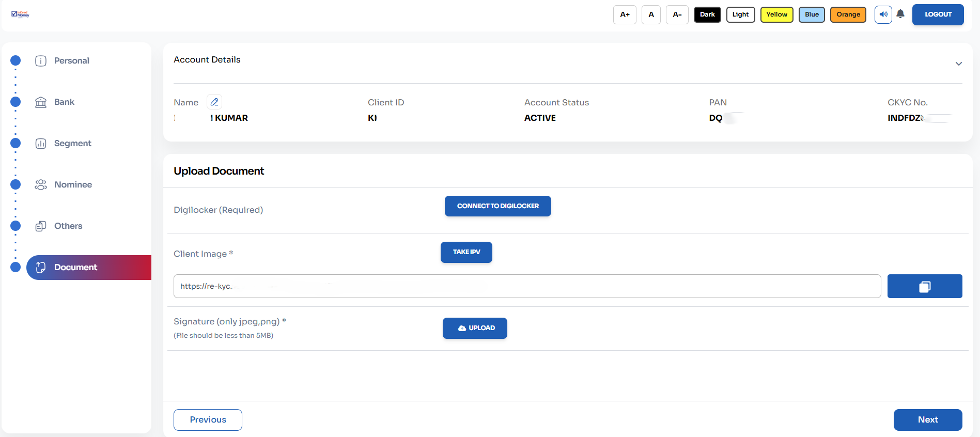Click the Nominee people icon in sidebar
This screenshot has width=980, height=437.
[x=41, y=185]
